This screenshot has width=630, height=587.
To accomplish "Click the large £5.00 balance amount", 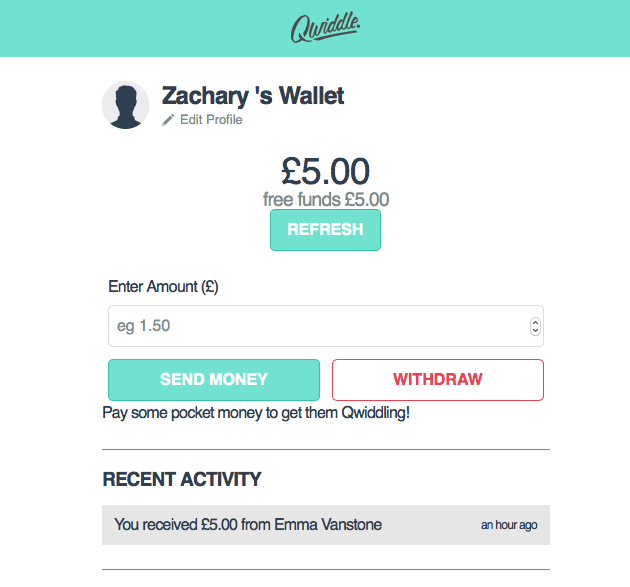I will tap(325, 171).
